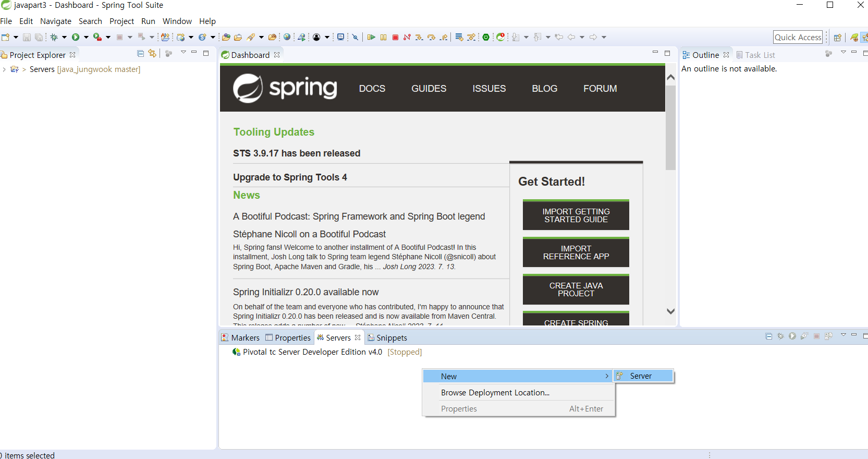This screenshot has width=868, height=459.
Task: Click the Resume debug icon
Action: (371, 37)
